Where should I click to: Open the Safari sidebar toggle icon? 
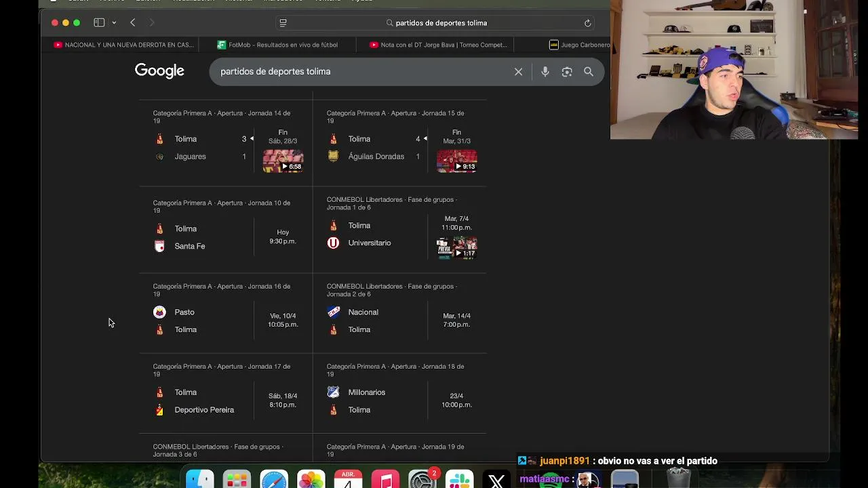click(x=99, y=22)
